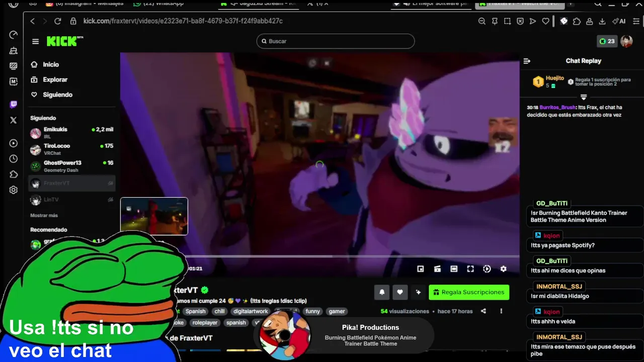644x362 pixels.
Task: Open the user profile avatar menu
Action: (626, 41)
